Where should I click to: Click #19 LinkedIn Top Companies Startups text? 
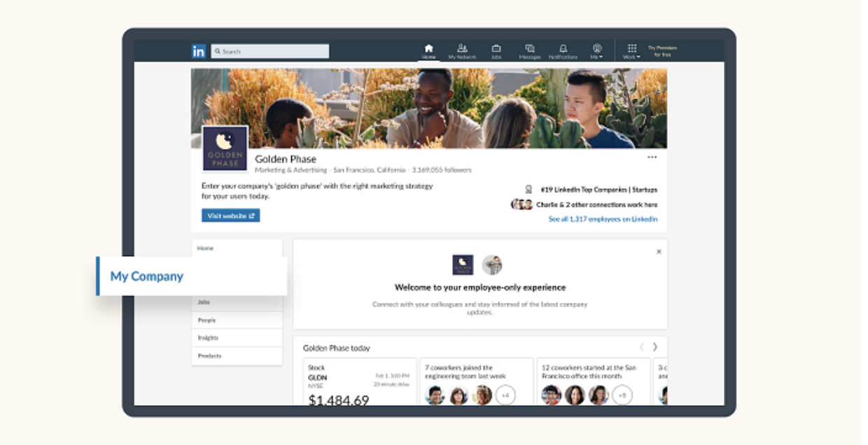pos(598,190)
